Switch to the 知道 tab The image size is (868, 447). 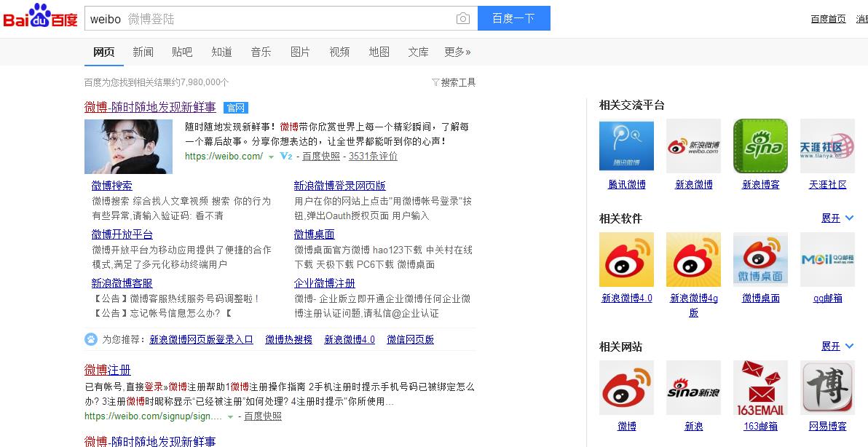tap(221, 52)
